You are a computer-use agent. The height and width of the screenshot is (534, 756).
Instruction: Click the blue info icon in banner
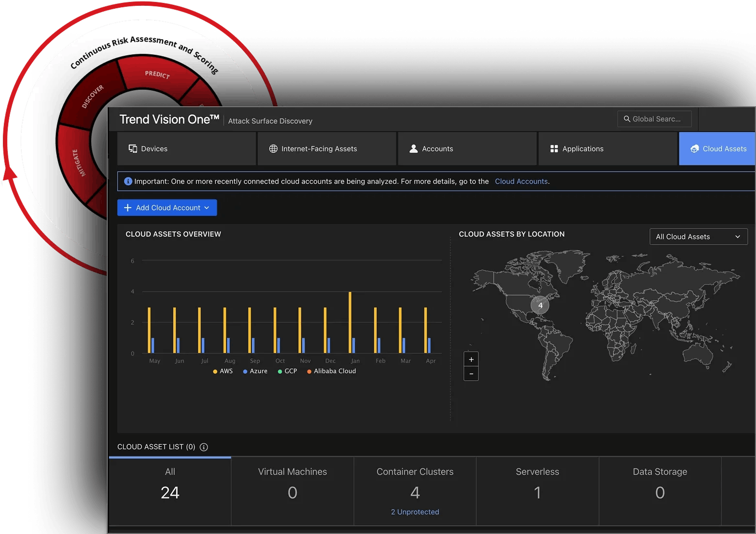coord(128,181)
